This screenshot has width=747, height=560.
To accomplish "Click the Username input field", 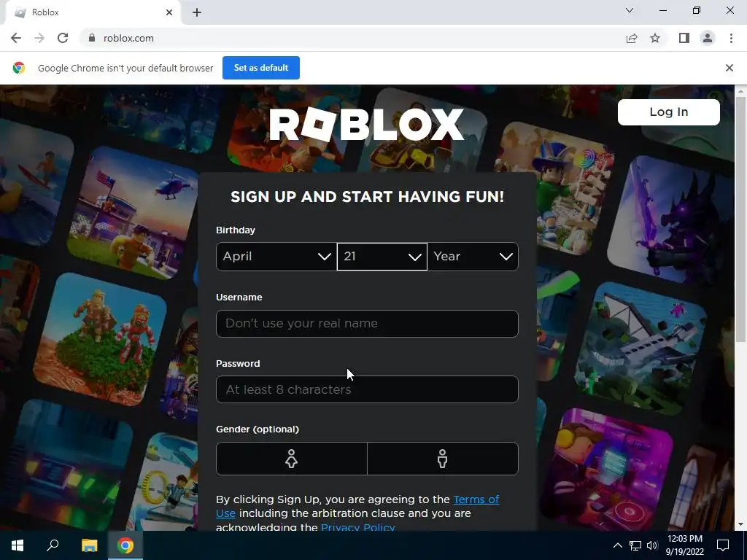I will point(367,323).
